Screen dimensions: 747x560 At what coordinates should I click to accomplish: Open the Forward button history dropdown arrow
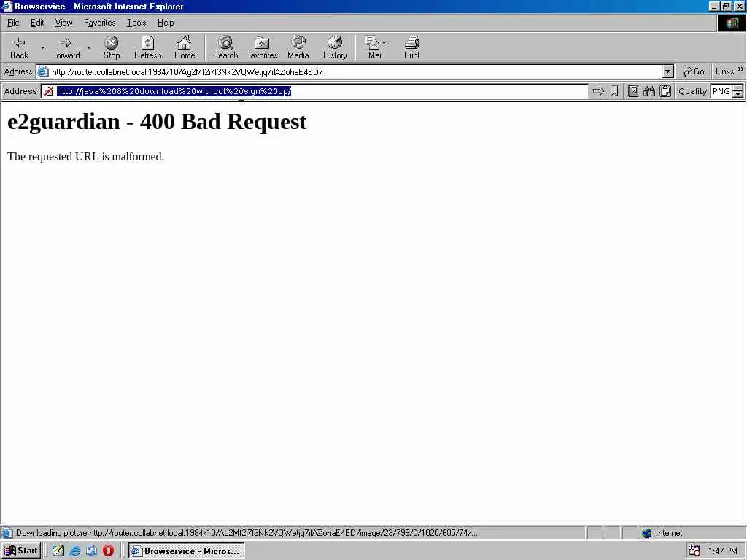(88, 47)
